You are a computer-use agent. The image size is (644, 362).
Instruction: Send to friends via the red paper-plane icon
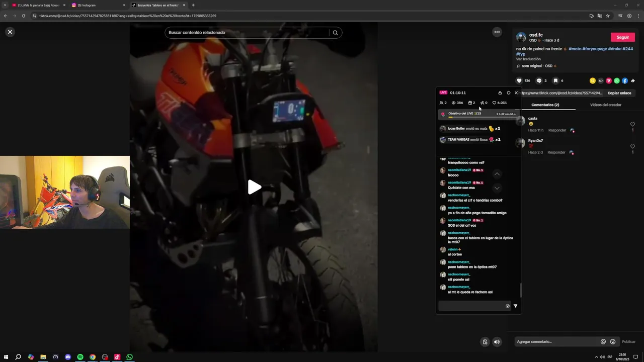pyautogui.click(x=609, y=80)
